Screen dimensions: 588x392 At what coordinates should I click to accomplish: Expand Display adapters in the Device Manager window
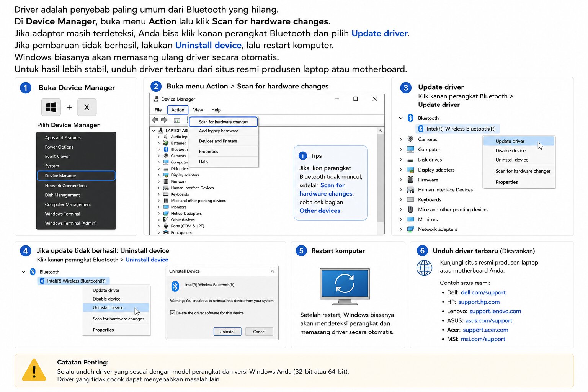(159, 175)
